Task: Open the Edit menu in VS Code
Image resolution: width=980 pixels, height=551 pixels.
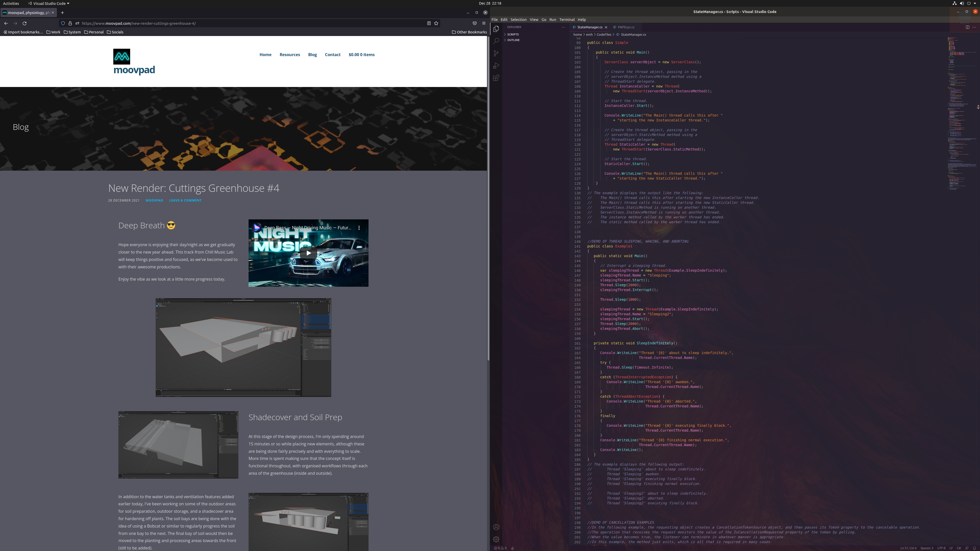Action: tap(504, 19)
